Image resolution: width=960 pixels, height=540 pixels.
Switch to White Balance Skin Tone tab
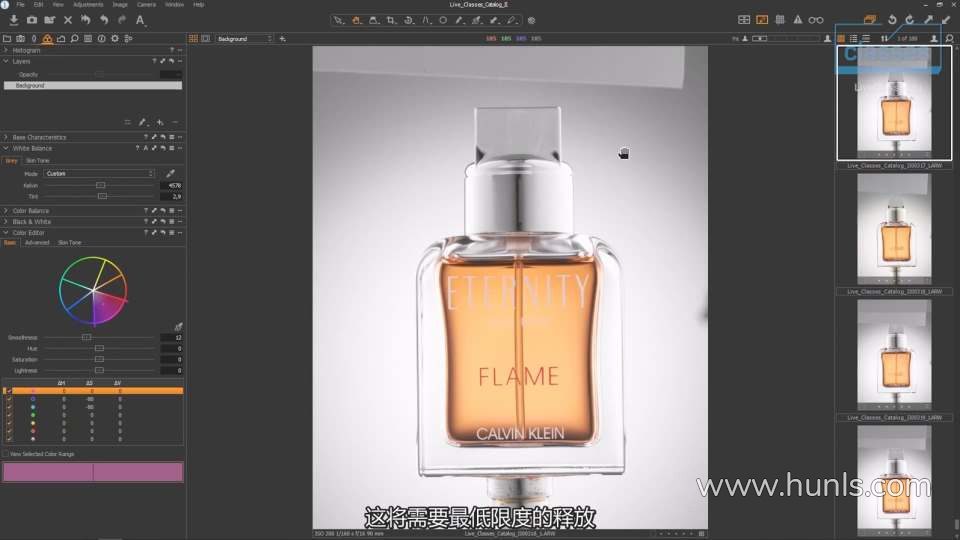[x=37, y=160]
